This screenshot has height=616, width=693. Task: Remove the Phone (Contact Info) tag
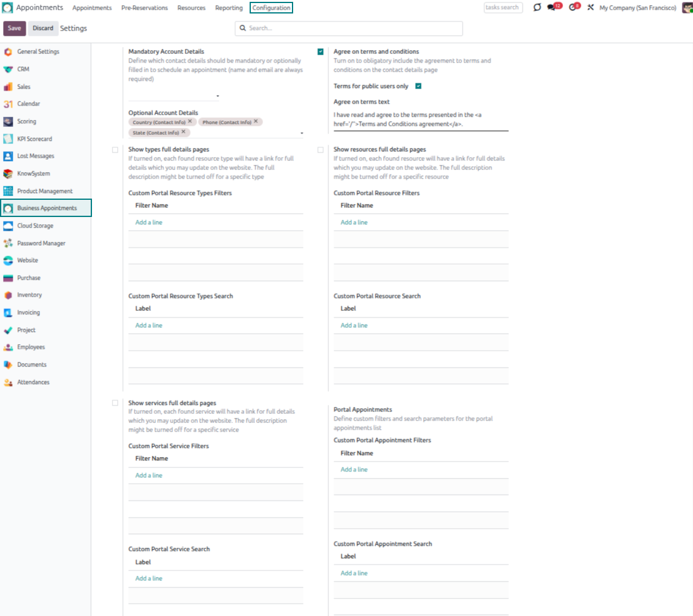click(256, 121)
